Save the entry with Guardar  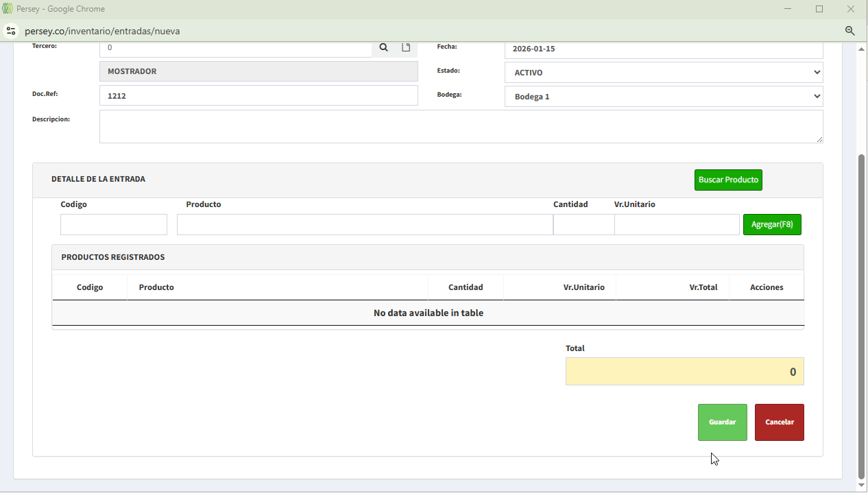click(x=722, y=422)
